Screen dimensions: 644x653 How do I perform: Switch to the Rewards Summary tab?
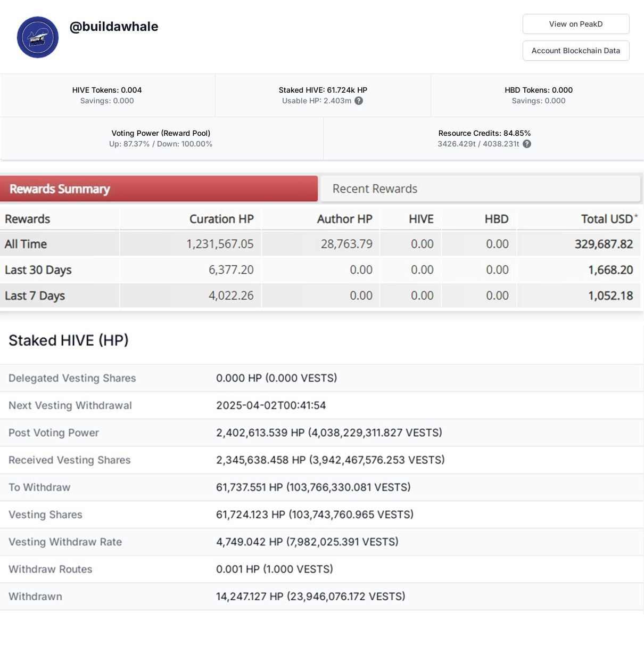point(159,189)
